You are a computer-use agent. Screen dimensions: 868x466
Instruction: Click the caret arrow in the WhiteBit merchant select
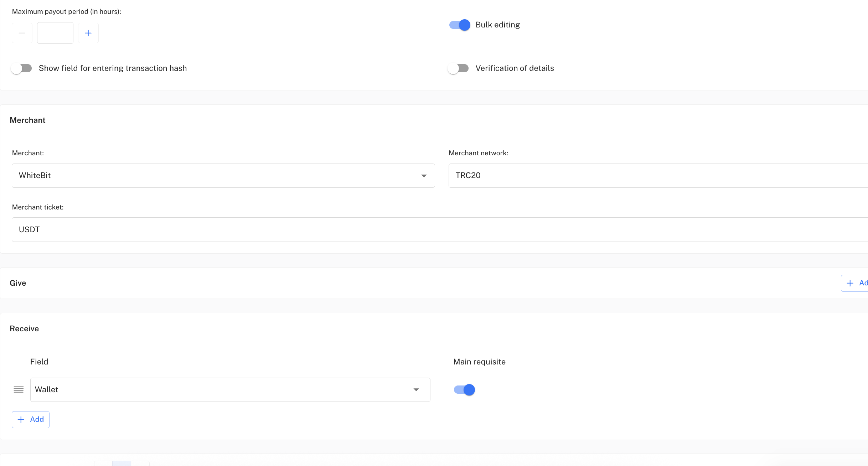(424, 176)
